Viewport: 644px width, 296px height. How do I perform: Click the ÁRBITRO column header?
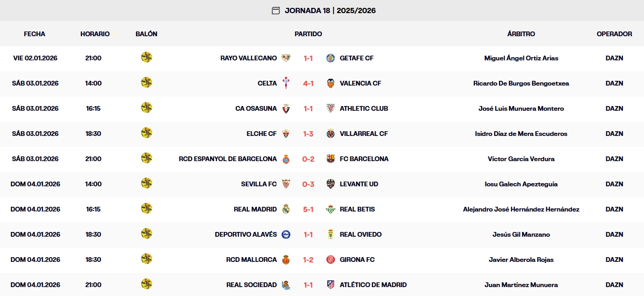[521, 34]
